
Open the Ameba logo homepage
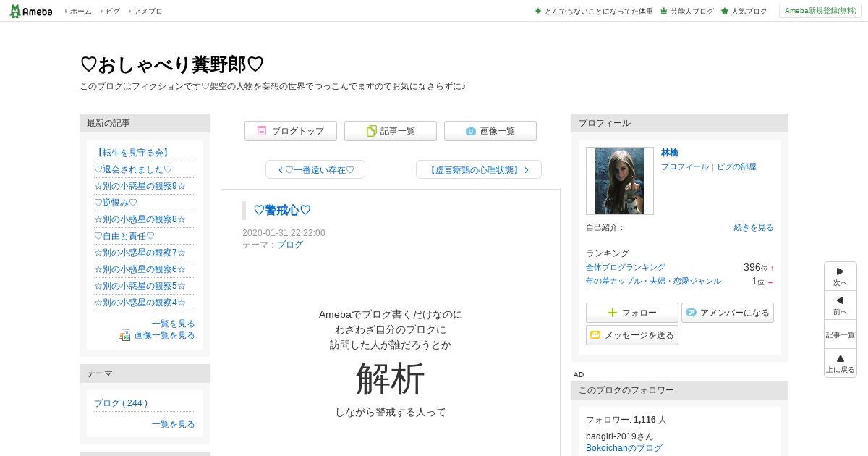click(31, 11)
